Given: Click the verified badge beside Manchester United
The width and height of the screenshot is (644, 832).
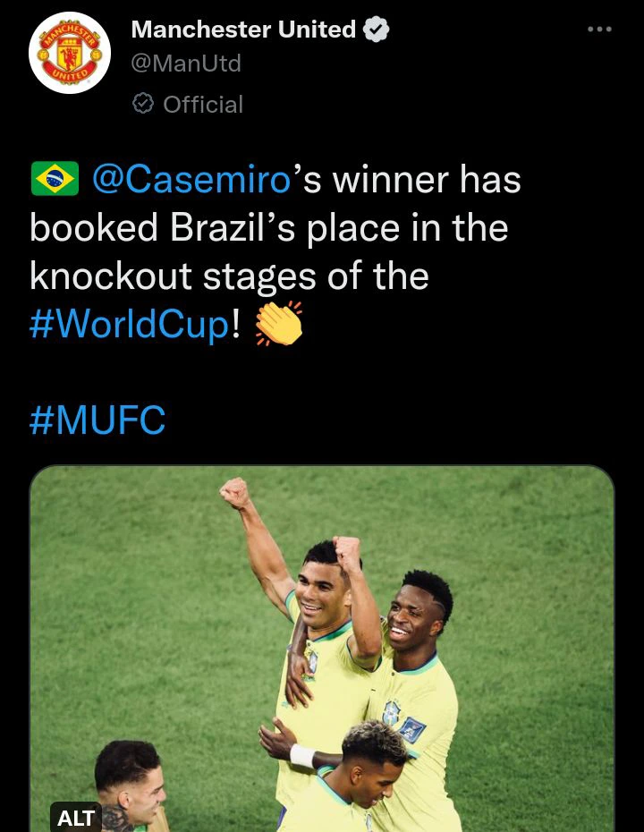Looking at the screenshot, I should point(377,30).
